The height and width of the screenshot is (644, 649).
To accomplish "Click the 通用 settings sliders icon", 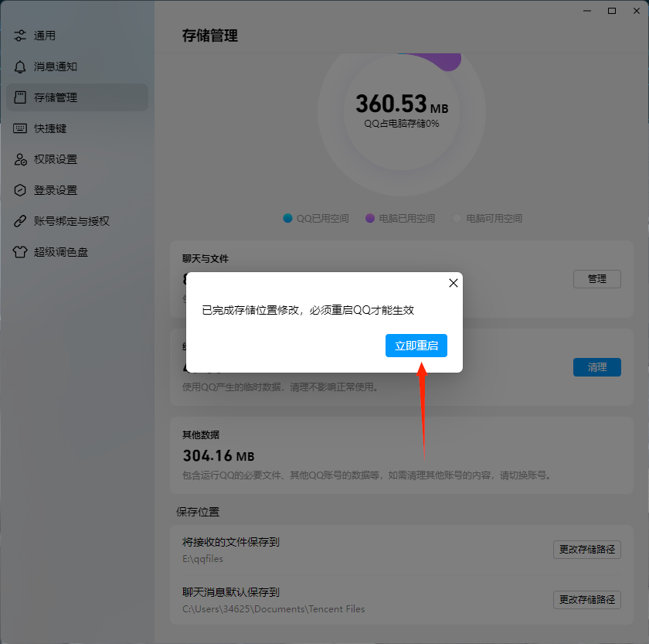I will (x=20, y=36).
